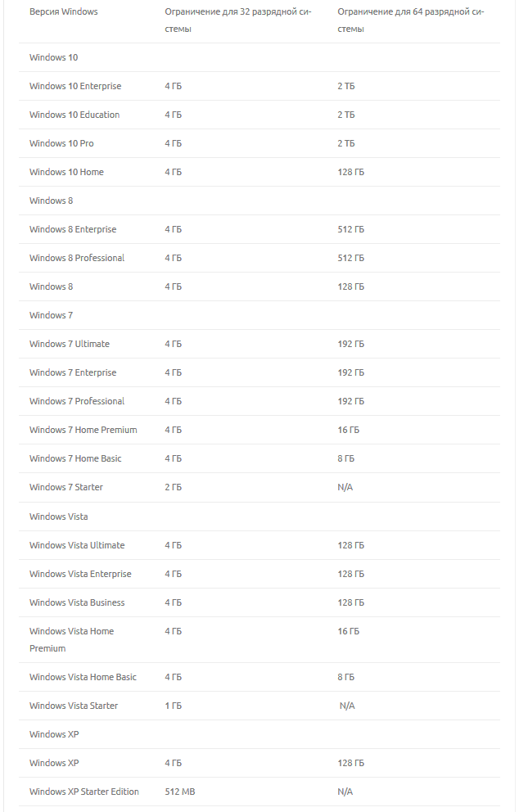Viewport: 519px width, 812px height.
Task: Click the Windows 10 Education row label
Action: pos(74,115)
